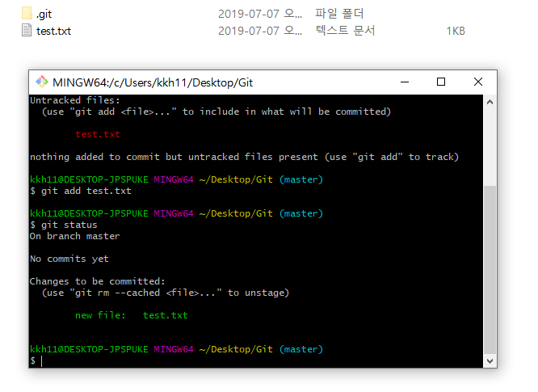Close the MINGW64 terminal window
Screen dimensions: 538x392
pyautogui.click(x=478, y=82)
